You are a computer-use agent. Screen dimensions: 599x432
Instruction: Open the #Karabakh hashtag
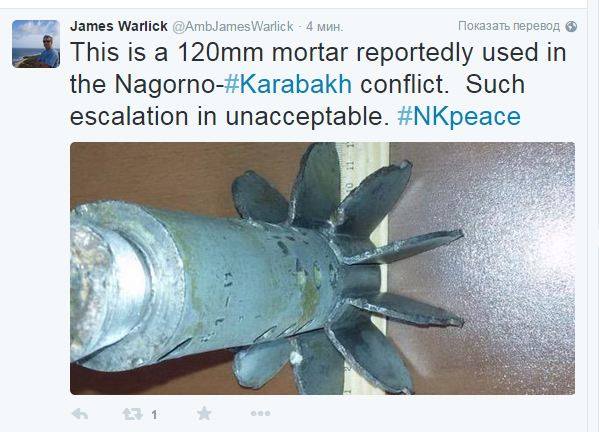pos(288,84)
